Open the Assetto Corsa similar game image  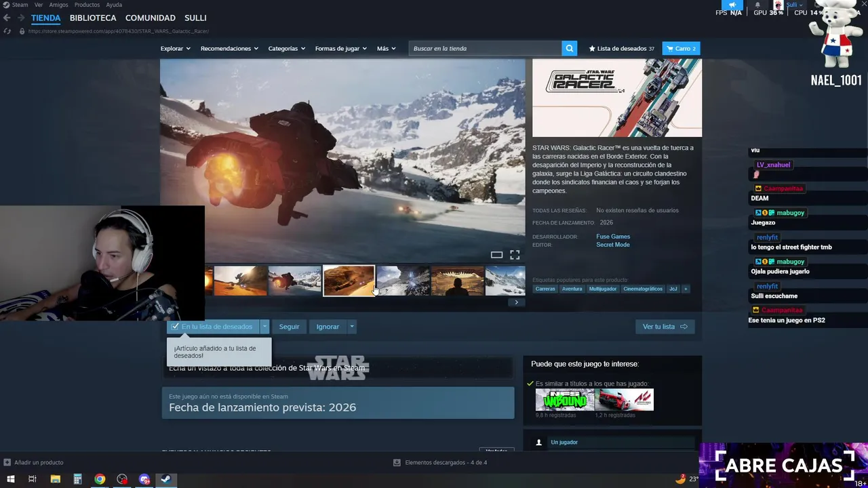(625, 400)
